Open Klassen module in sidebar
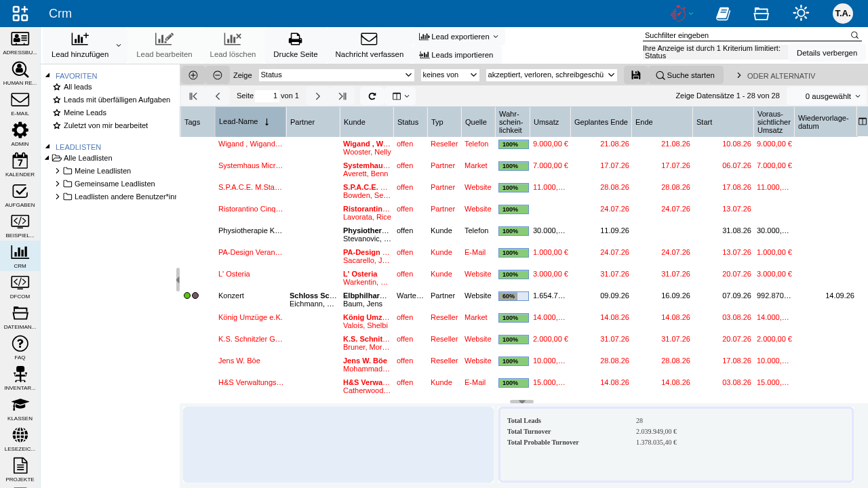 [20, 409]
